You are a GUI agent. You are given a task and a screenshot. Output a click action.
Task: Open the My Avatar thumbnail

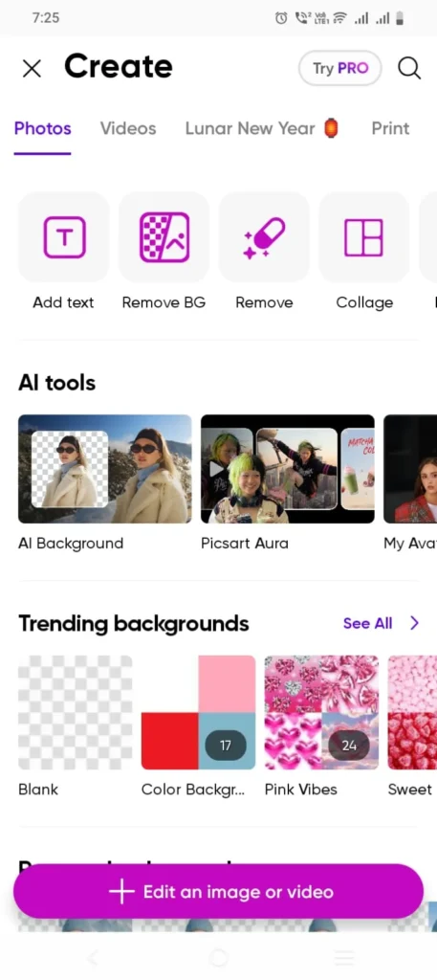click(410, 469)
